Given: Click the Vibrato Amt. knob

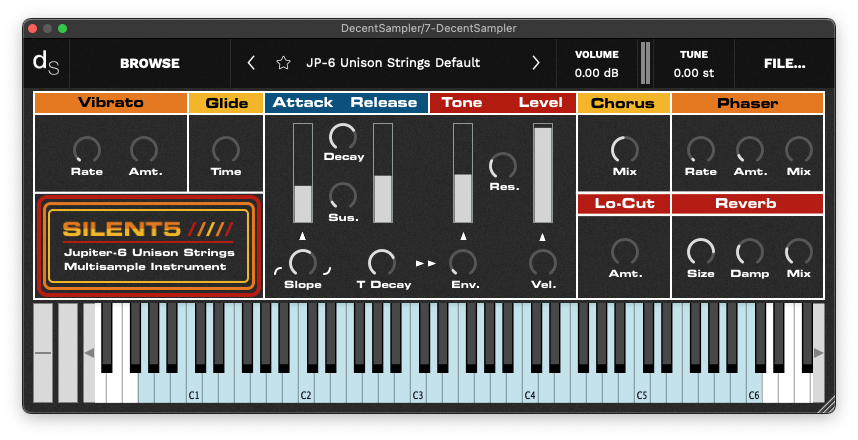Looking at the screenshot, I should click(x=144, y=149).
